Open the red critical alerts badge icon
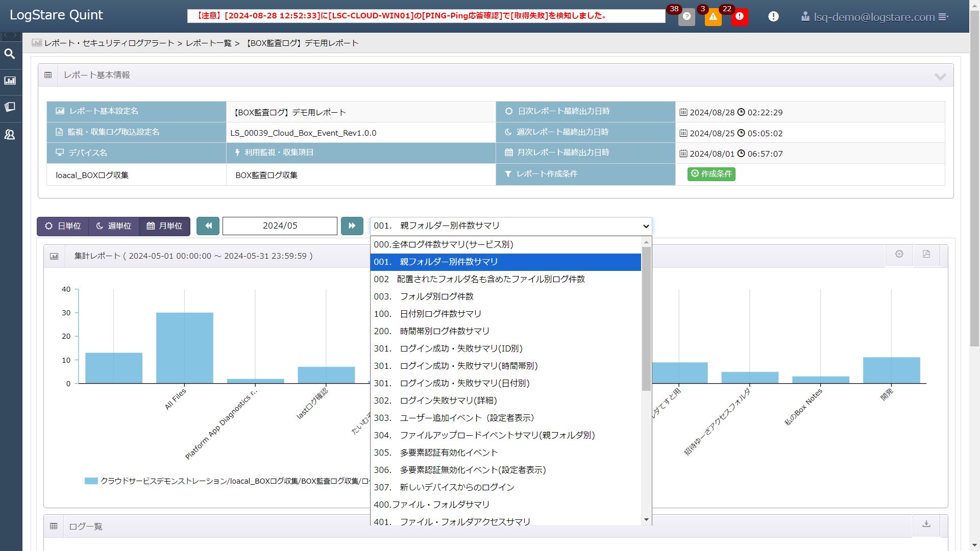The image size is (980, 551). 739,17
